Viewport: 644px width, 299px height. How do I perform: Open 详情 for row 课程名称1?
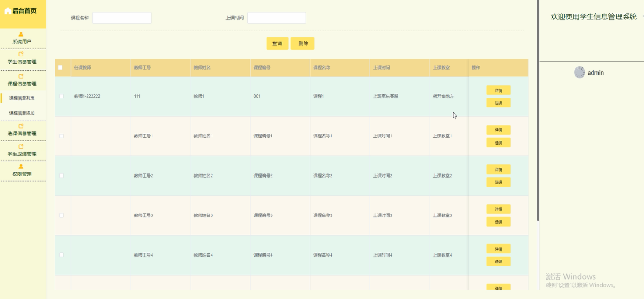point(498,130)
